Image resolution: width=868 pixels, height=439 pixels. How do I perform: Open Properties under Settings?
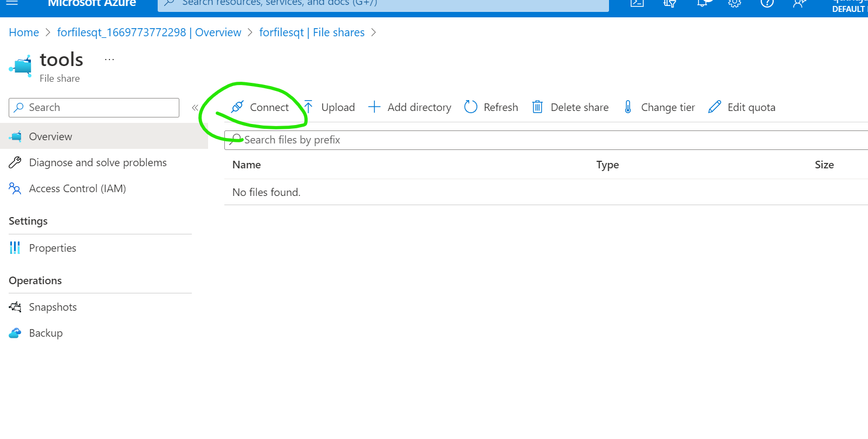tap(53, 248)
